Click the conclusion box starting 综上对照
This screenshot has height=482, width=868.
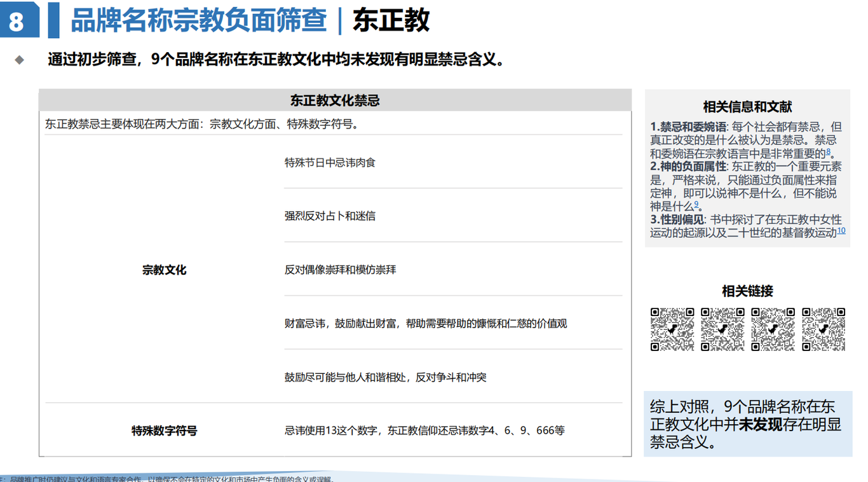(x=748, y=423)
